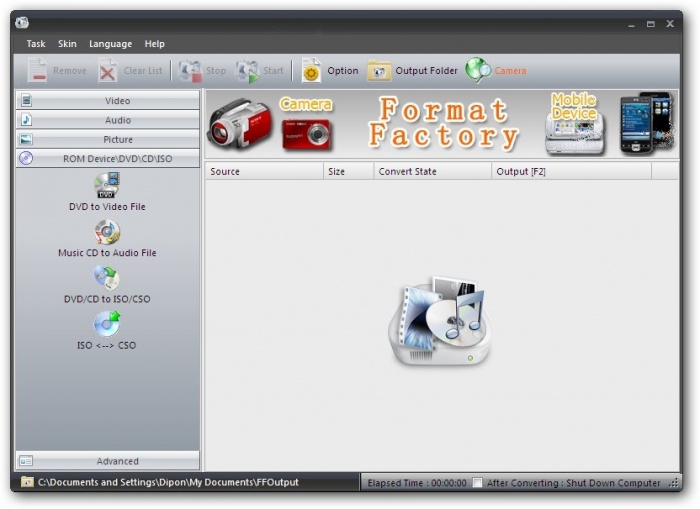Viewport: 700px width, 509px height.
Task: Click the Elapsed Time 00:00:00 text
Action: (417, 483)
